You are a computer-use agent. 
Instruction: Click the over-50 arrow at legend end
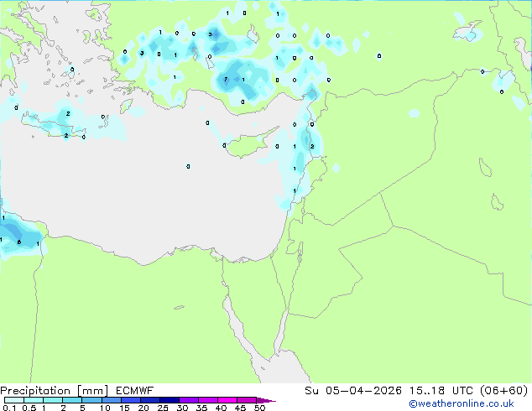click(x=266, y=400)
